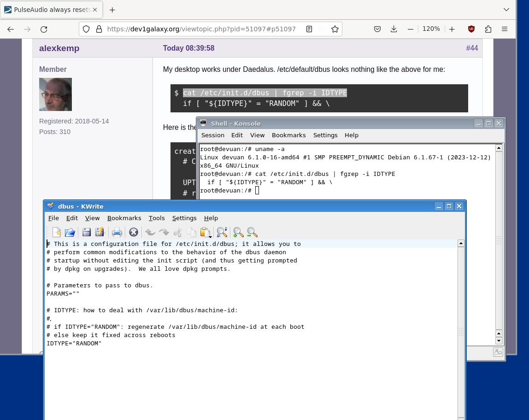Bookmark this page with the star icon
Screen dimensions: 529x420
335,29
